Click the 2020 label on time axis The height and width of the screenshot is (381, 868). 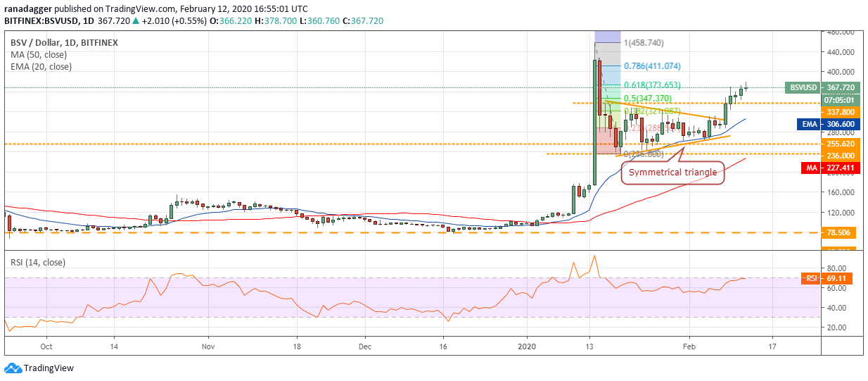(x=528, y=346)
